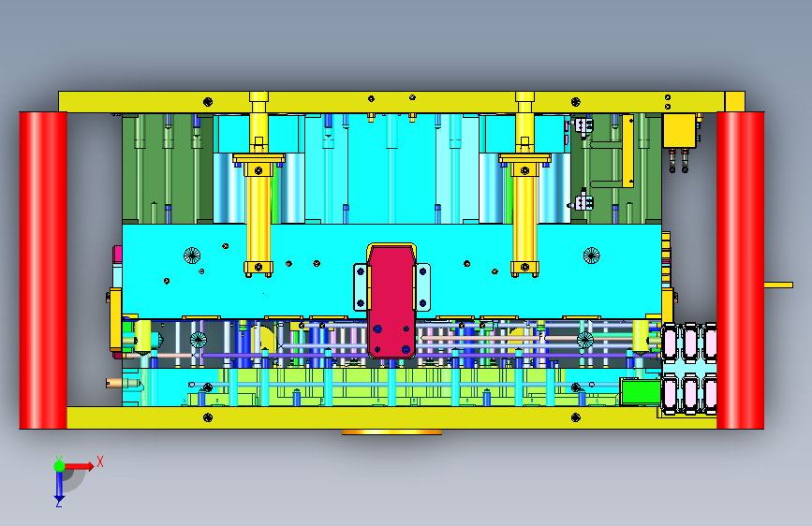Select the white bracket right of crimson block
The height and width of the screenshot is (526, 812).
click(422, 287)
